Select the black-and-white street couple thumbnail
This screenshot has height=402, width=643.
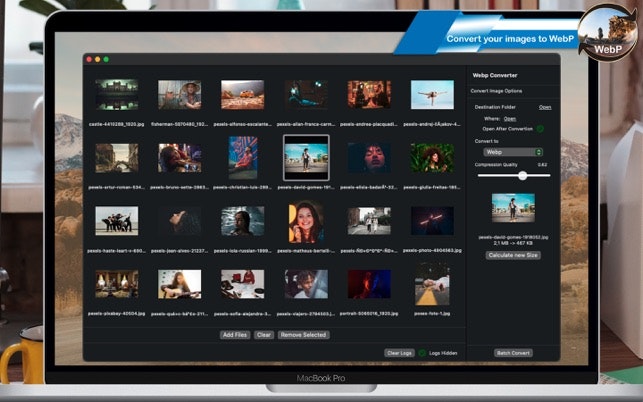(x=369, y=221)
